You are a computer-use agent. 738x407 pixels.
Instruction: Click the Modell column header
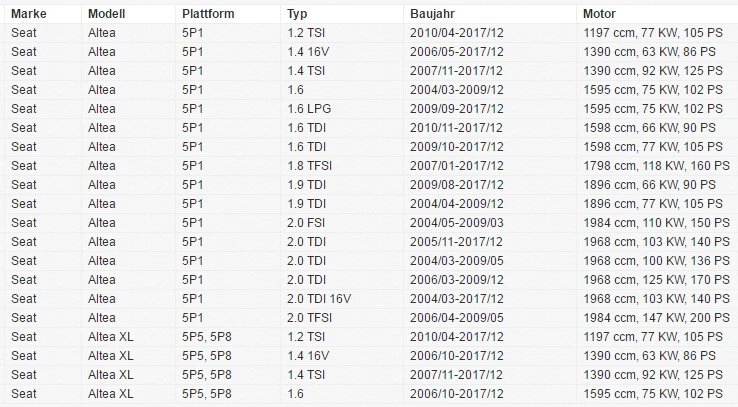click(128, 14)
